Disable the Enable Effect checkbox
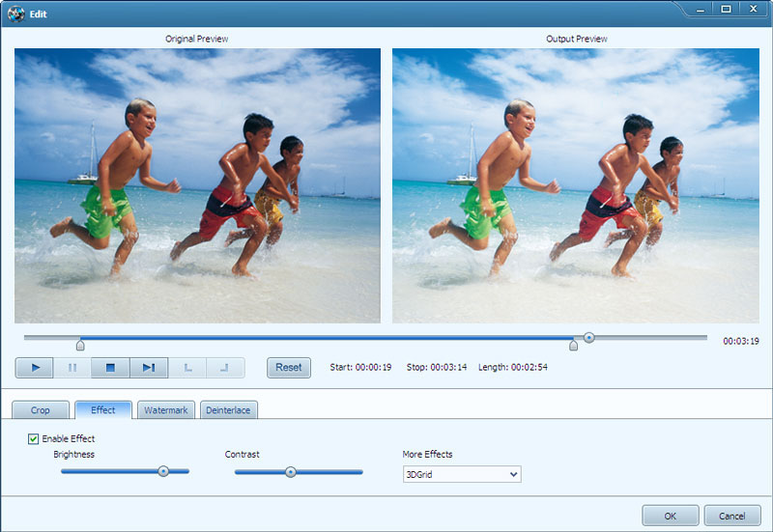This screenshot has width=773, height=532. pyautogui.click(x=34, y=439)
